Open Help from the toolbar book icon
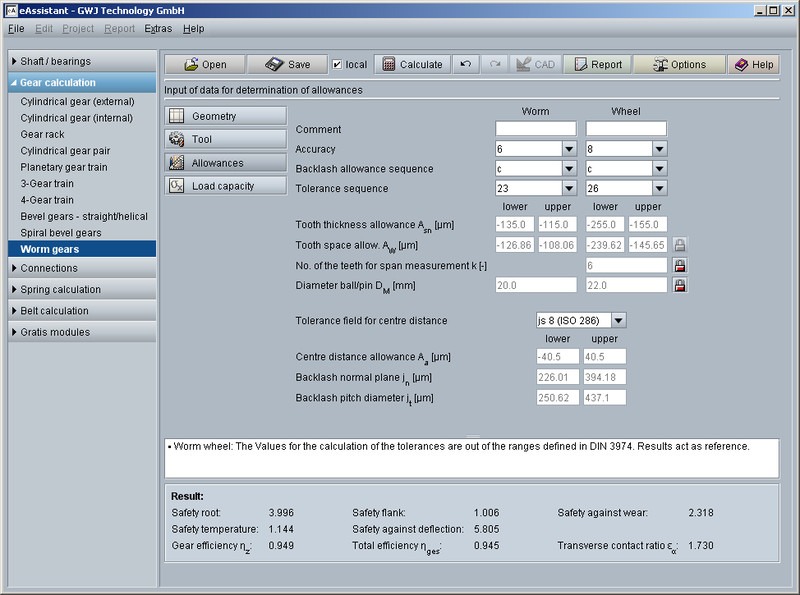 752,64
